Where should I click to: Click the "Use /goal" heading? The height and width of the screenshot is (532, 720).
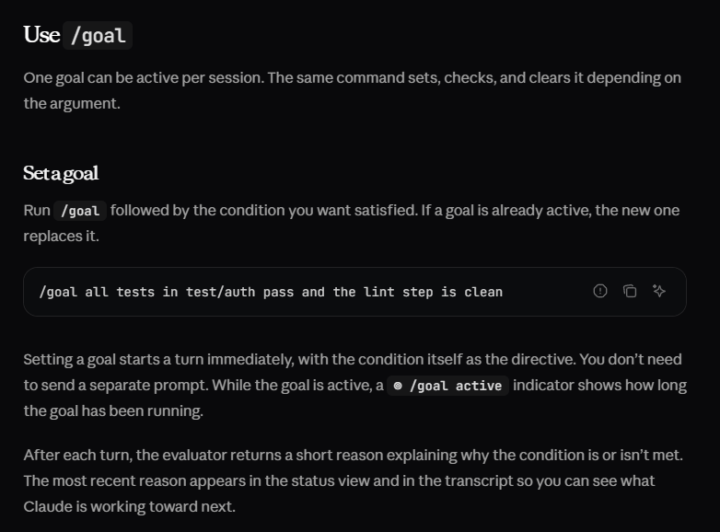click(78, 35)
